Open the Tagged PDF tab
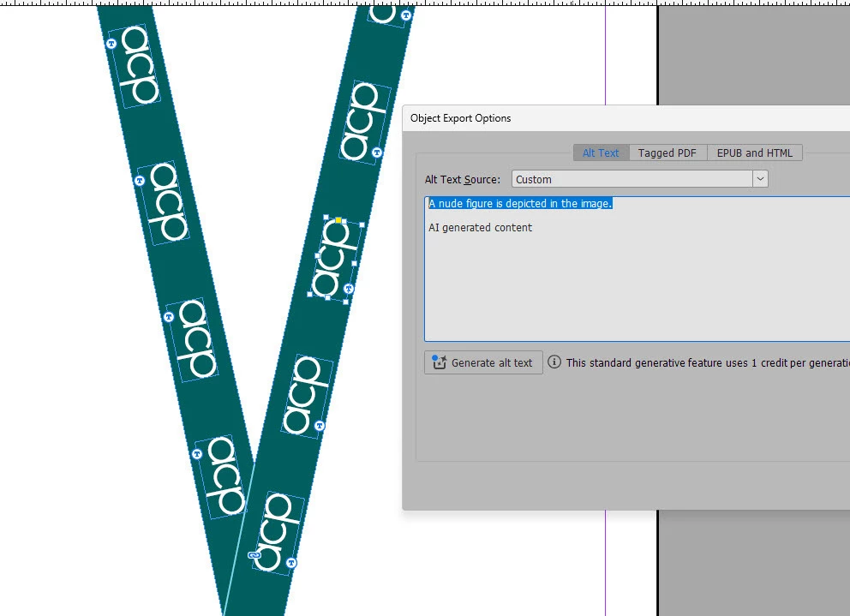The height and width of the screenshot is (616, 850). coord(667,153)
